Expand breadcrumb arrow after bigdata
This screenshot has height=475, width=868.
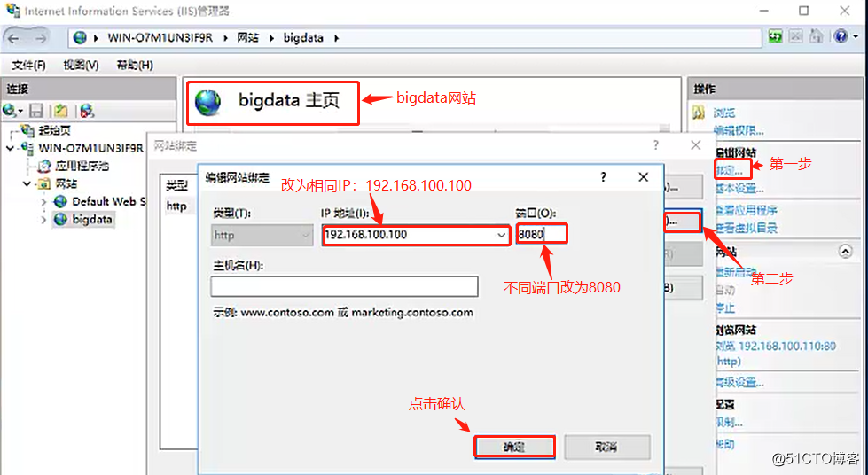[x=336, y=38]
